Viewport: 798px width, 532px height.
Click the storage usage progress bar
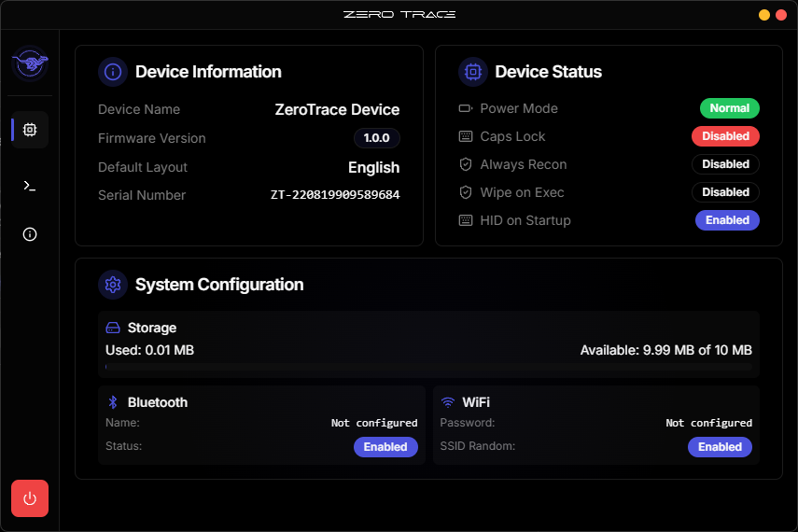[428, 367]
